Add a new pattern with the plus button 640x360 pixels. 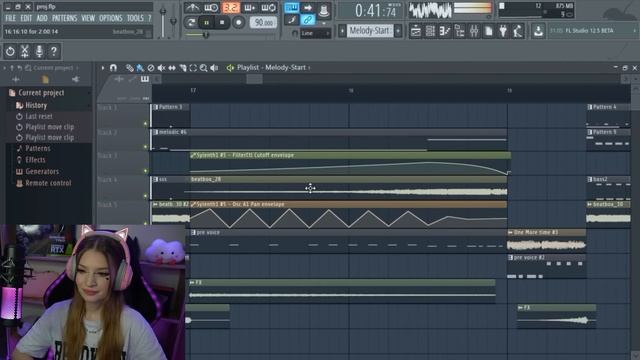coord(398,31)
